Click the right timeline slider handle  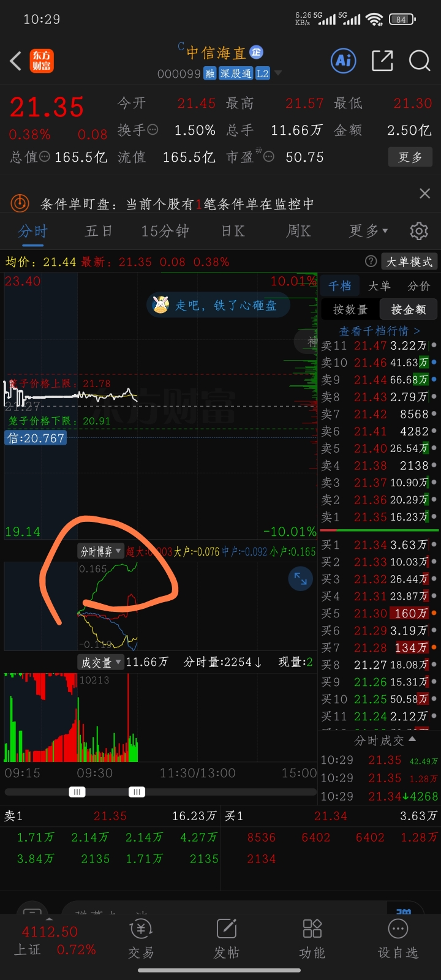[x=137, y=792]
